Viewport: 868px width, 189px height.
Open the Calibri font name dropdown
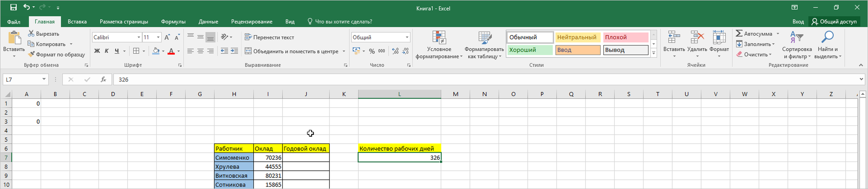coord(138,37)
